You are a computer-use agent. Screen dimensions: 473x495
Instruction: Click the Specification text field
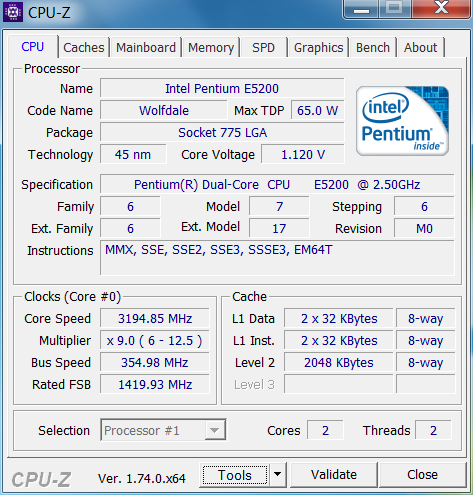[277, 185]
